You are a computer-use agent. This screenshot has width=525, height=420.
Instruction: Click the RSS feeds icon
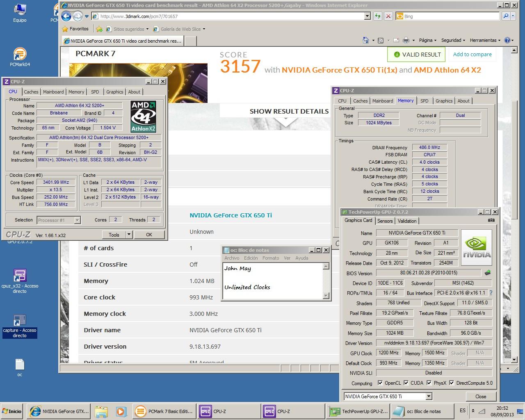(381, 40)
